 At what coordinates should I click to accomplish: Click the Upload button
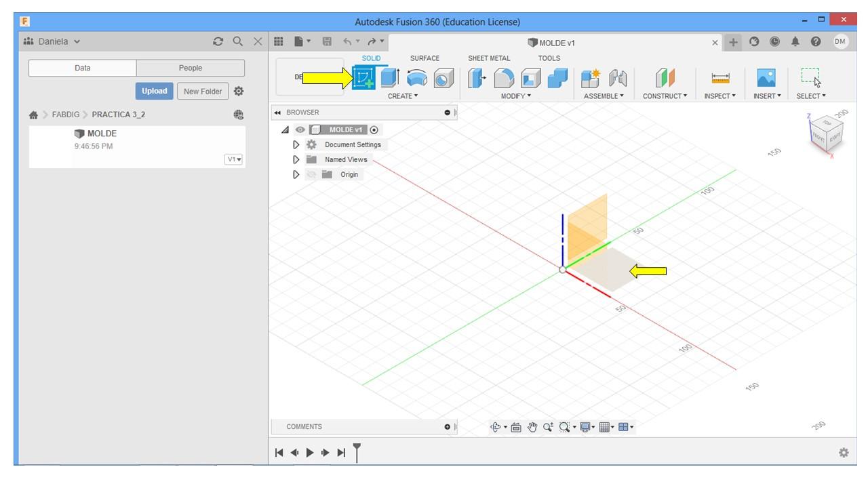[155, 91]
